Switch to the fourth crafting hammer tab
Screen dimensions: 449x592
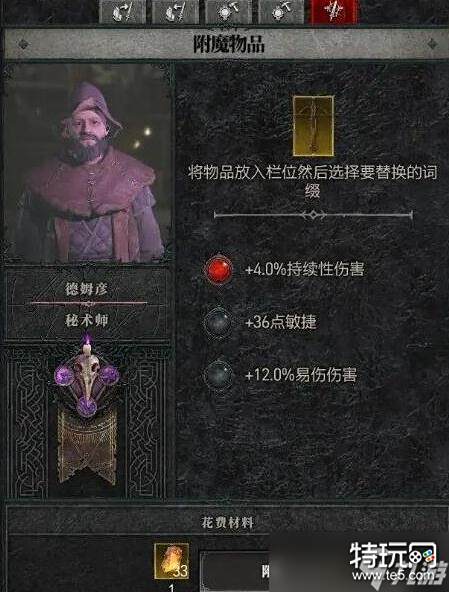(281, 12)
